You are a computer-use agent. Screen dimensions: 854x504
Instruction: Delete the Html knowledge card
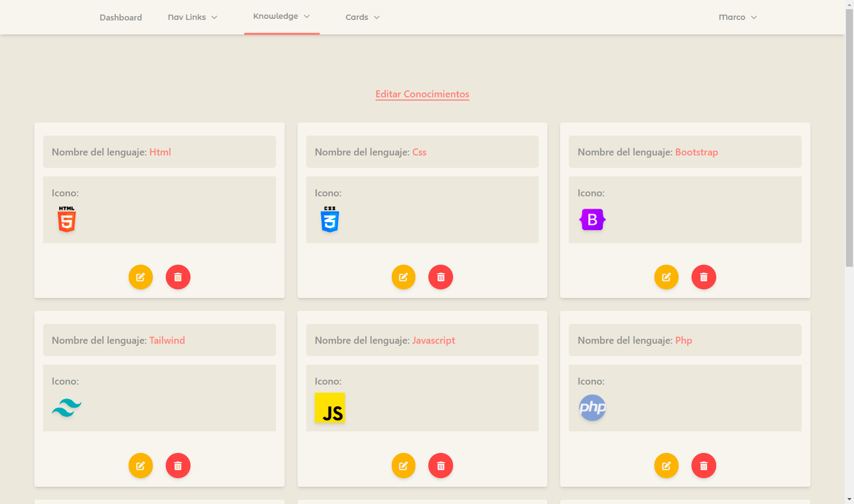(178, 277)
